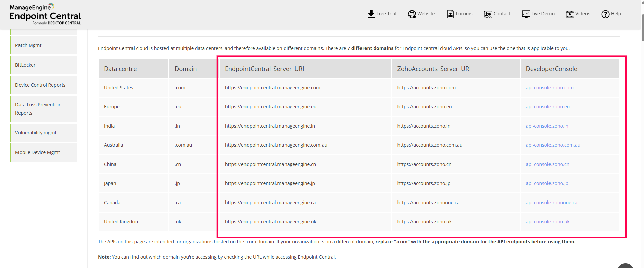Open the api-console.zoho.cn link
The image size is (644, 268).
547,164
